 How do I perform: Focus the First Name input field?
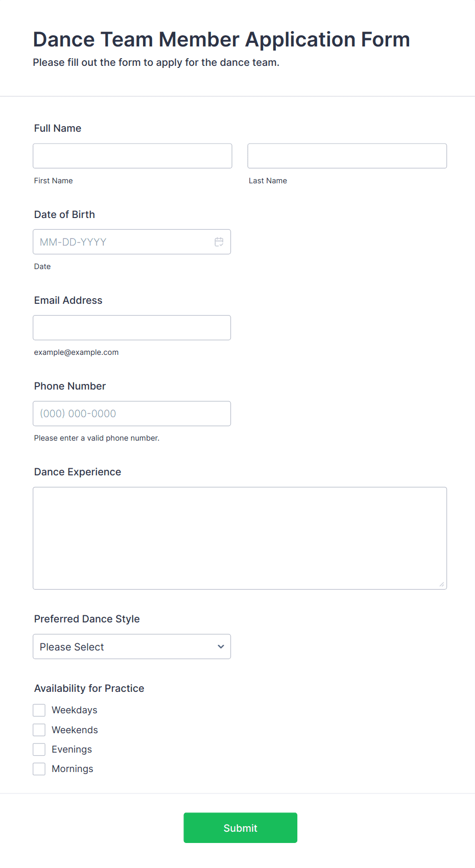click(132, 156)
